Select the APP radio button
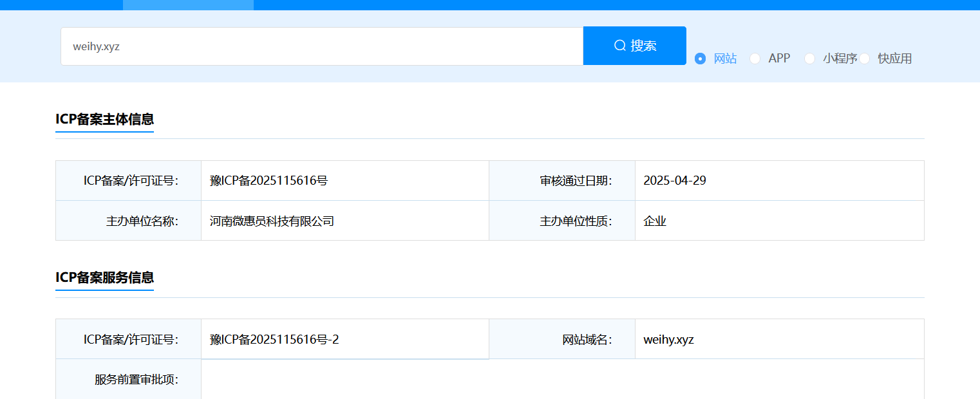Screen dimensions: 980x399 point(755,59)
